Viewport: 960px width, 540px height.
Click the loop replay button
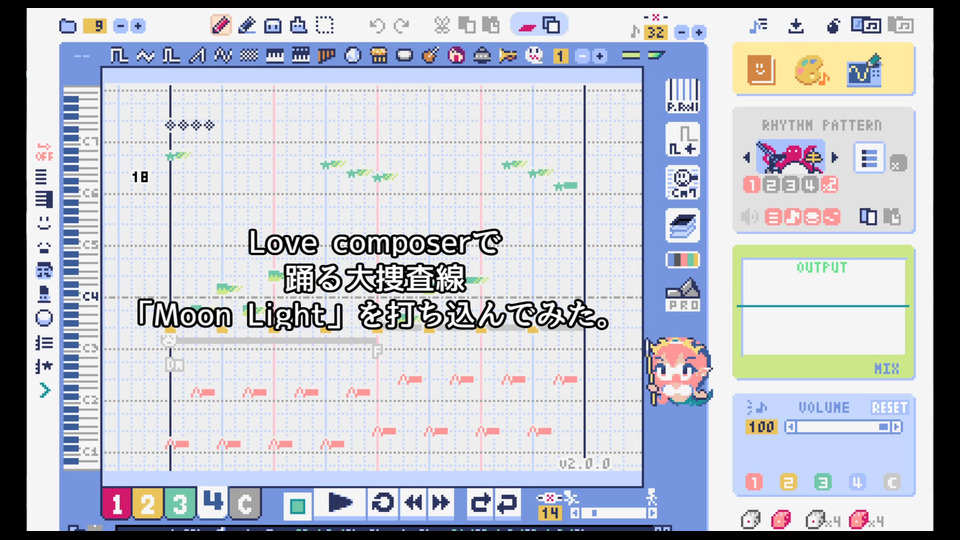383,503
